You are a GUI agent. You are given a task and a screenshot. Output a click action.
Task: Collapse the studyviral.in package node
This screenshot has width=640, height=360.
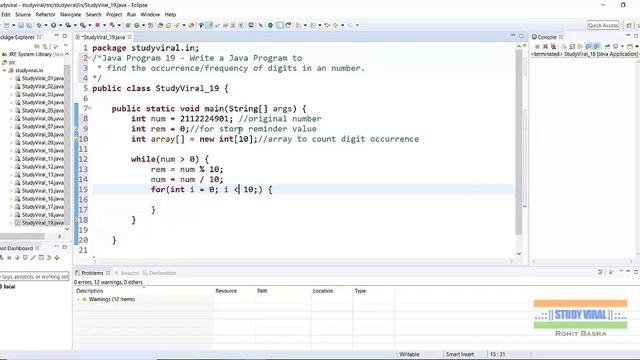(x=4, y=70)
